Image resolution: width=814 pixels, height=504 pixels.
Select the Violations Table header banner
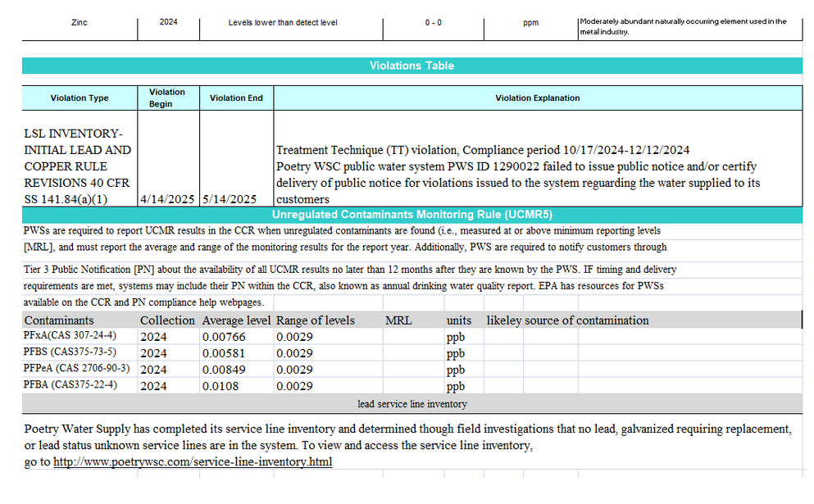(x=412, y=66)
